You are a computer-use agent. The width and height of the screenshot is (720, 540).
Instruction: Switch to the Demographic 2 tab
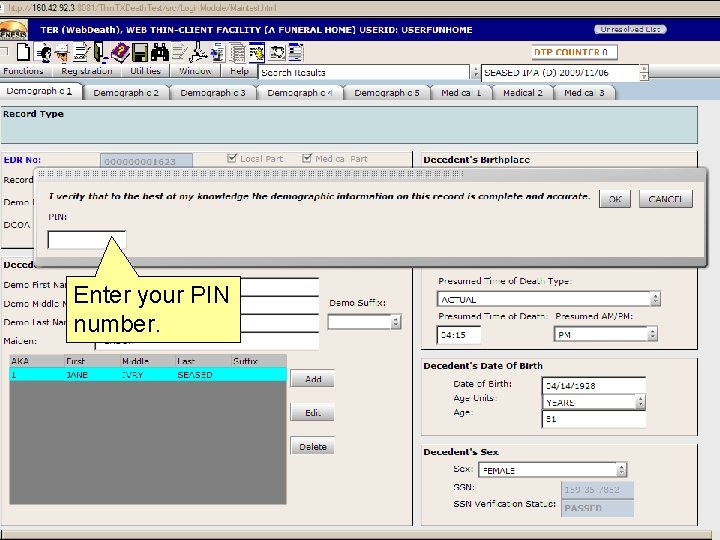(x=126, y=93)
